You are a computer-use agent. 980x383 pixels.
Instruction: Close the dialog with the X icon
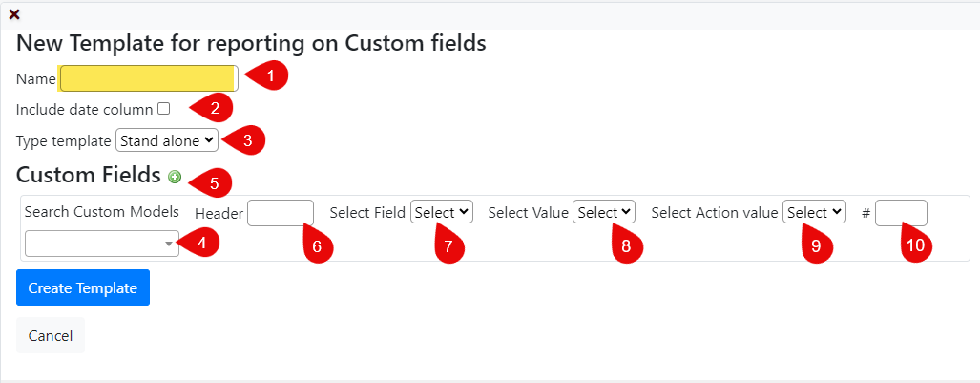[13, 14]
